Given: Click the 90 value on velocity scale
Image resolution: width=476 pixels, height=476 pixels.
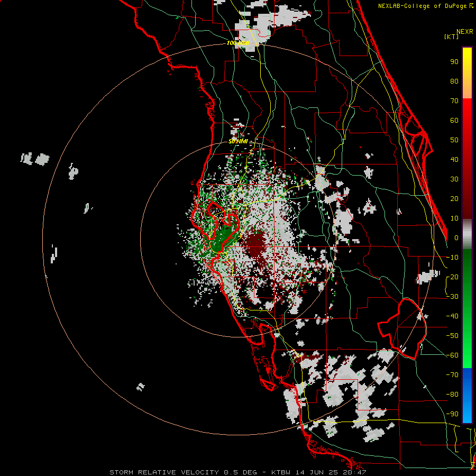Looking at the screenshot, I should click(454, 62).
